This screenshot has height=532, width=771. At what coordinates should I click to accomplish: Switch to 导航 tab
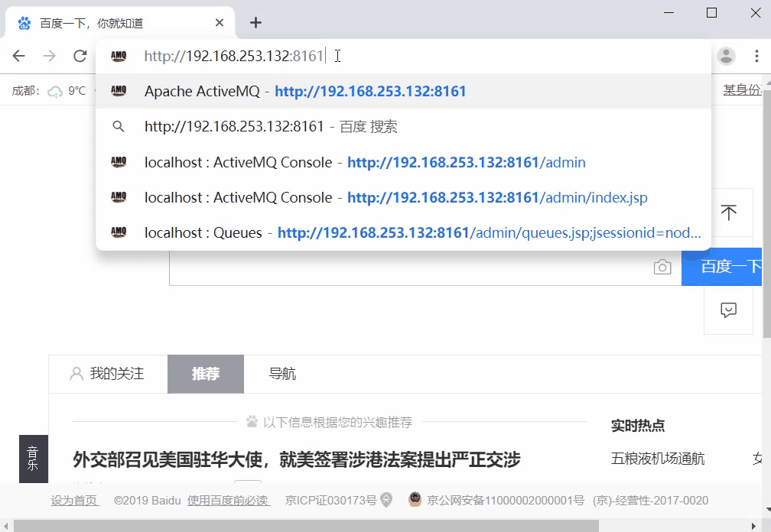282,374
